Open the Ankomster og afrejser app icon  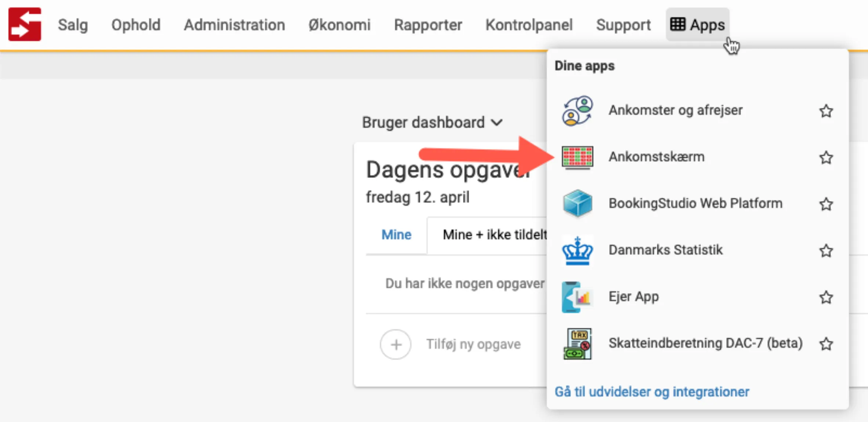click(578, 110)
